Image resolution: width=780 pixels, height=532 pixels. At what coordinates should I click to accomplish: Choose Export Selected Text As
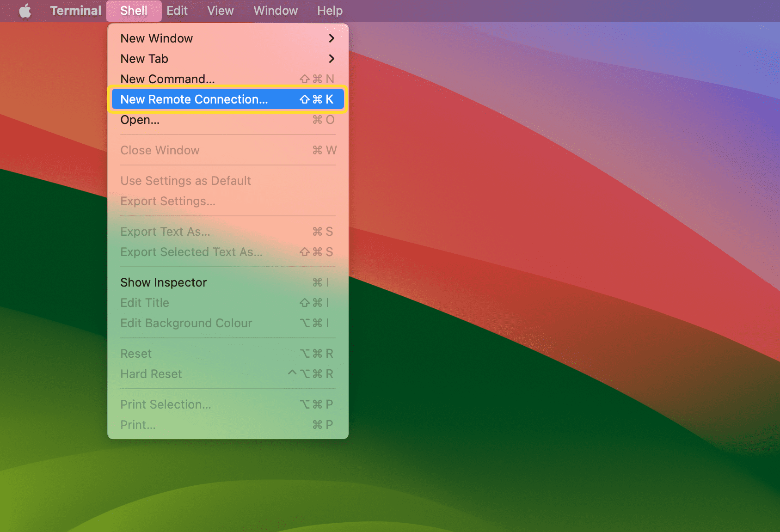pos(191,252)
